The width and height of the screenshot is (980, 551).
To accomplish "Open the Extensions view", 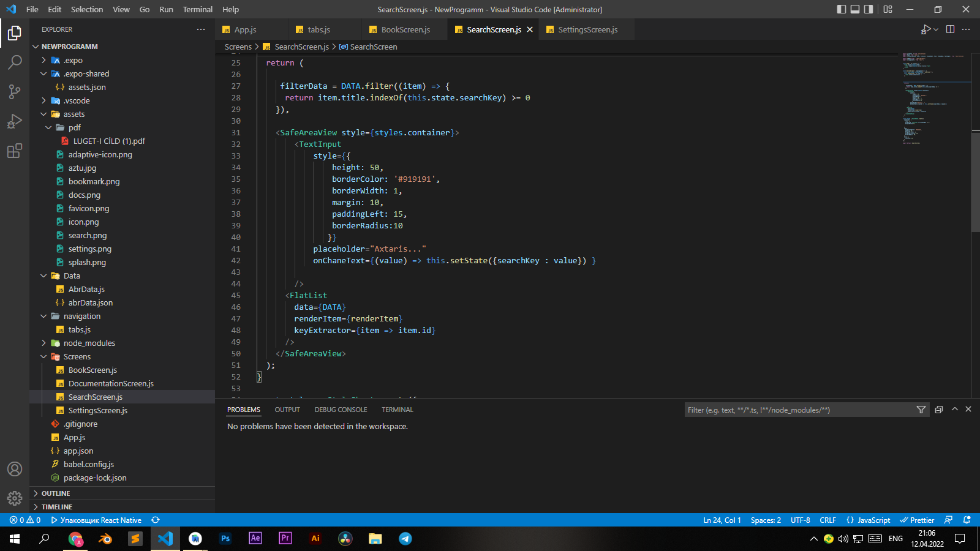I will click(x=15, y=151).
